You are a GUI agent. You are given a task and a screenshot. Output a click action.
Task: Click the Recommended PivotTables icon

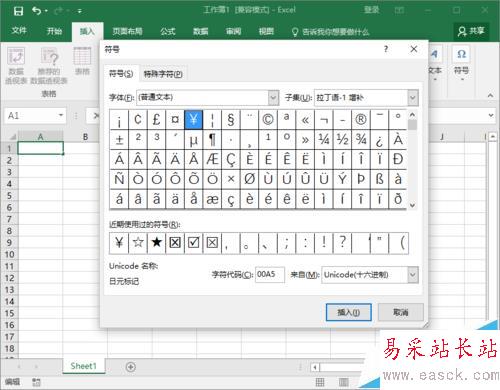[49, 56]
